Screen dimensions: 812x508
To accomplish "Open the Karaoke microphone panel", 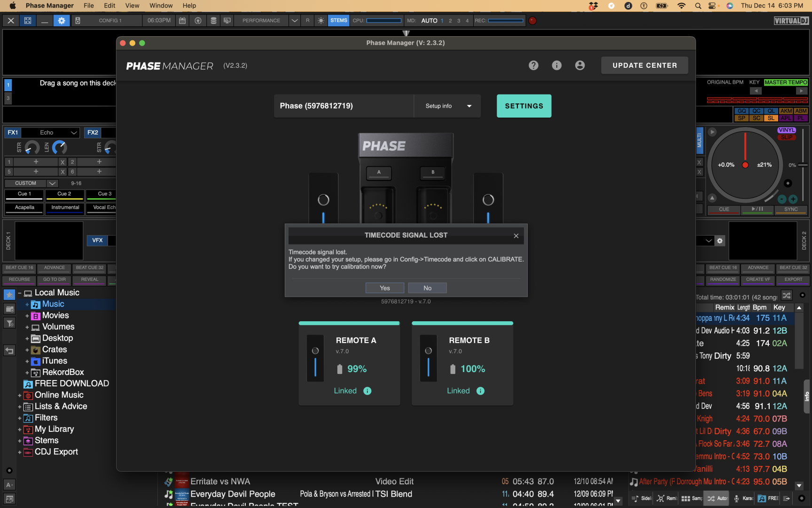I will click(743, 498).
